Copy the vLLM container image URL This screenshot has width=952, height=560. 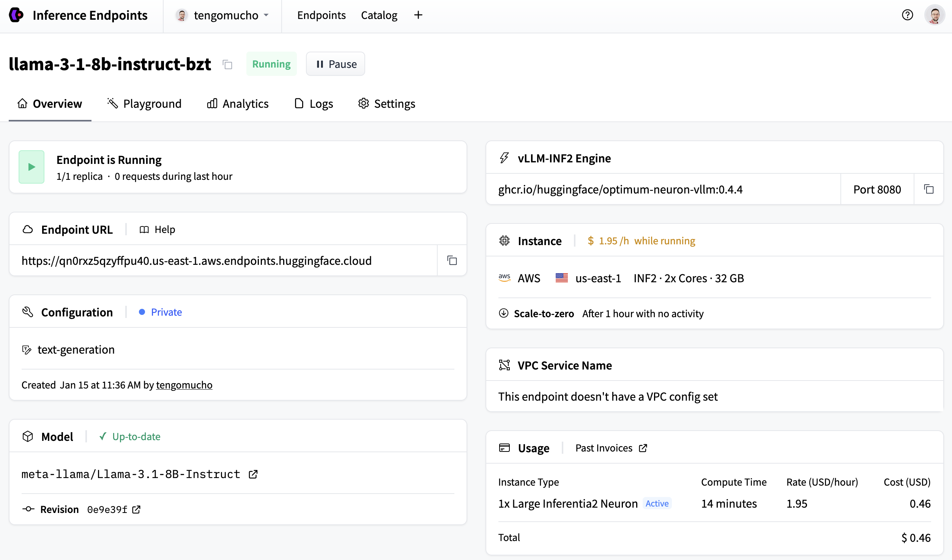tap(928, 189)
